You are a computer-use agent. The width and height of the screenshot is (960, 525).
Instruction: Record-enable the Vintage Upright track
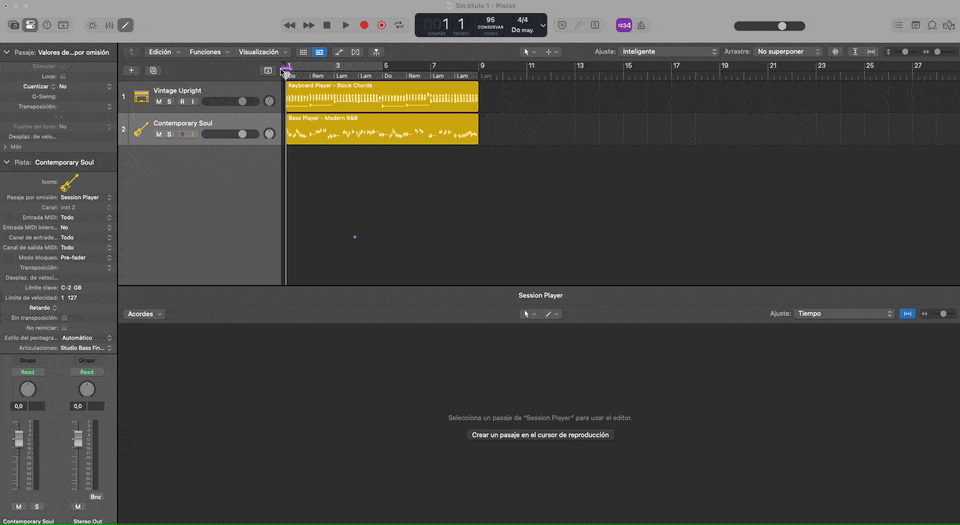click(x=182, y=102)
